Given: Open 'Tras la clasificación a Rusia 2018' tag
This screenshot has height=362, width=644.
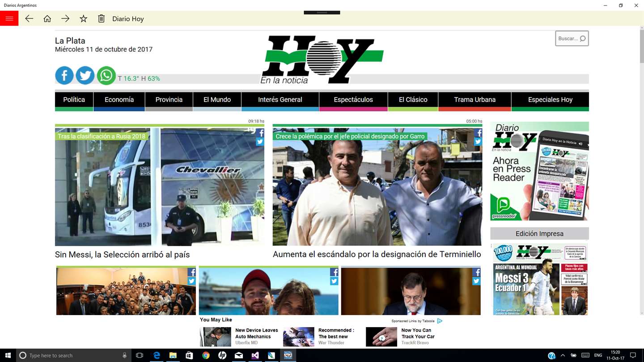Looking at the screenshot, I should pos(102,136).
